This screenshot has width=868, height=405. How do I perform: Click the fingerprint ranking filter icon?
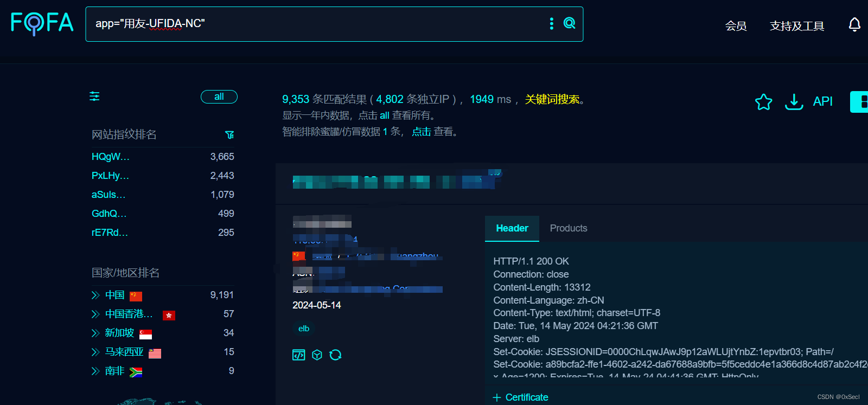click(229, 134)
